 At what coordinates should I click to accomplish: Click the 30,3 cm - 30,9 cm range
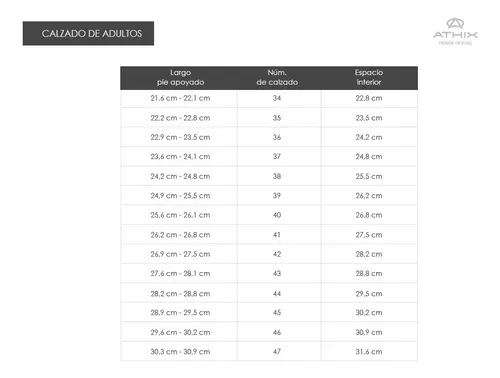coord(180,351)
